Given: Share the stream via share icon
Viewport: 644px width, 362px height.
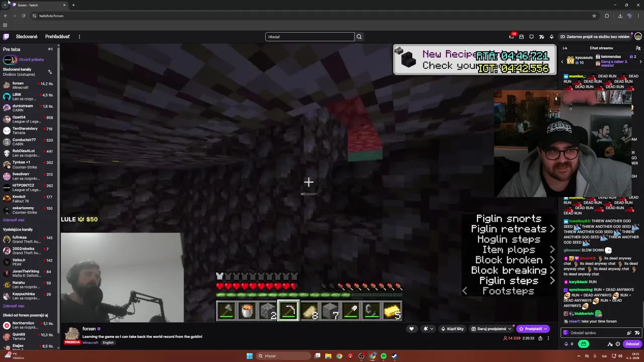Looking at the screenshot, I should coord(540,338).
